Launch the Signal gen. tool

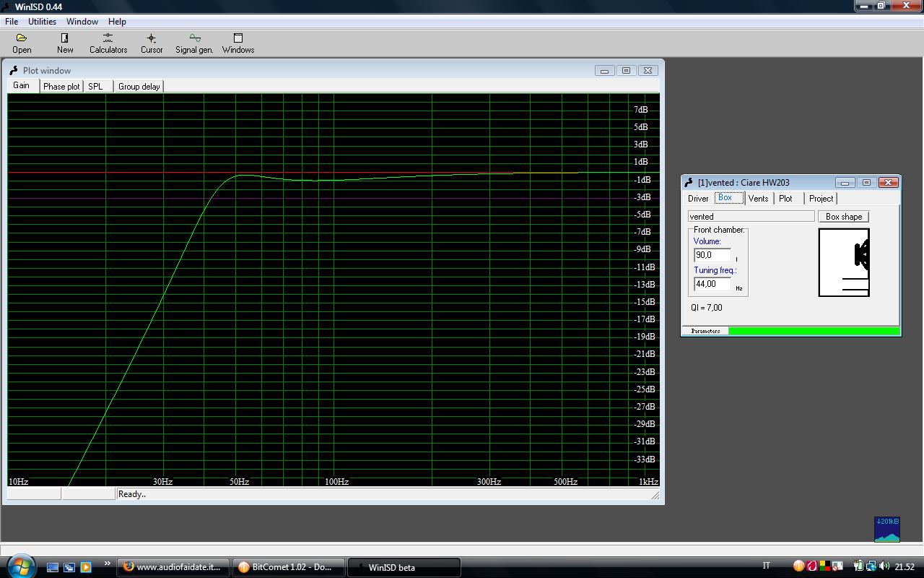[x=194, y=43]
